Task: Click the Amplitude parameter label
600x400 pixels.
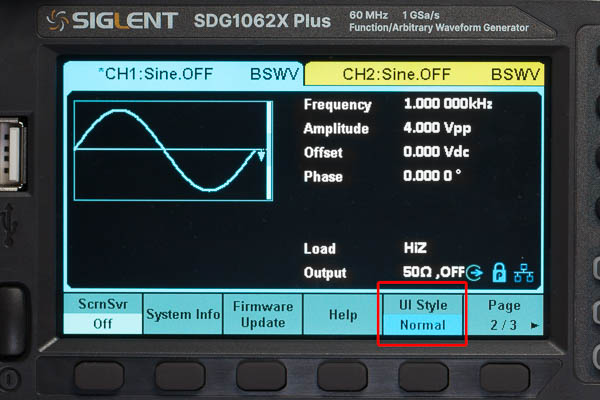Action: point(336,129)
